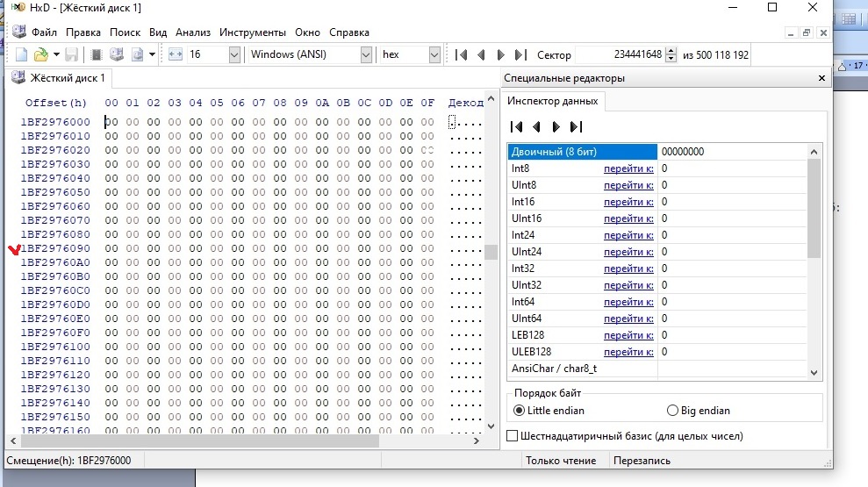
Task: Click the Open RAM chip icon
Action: [97, 54]
